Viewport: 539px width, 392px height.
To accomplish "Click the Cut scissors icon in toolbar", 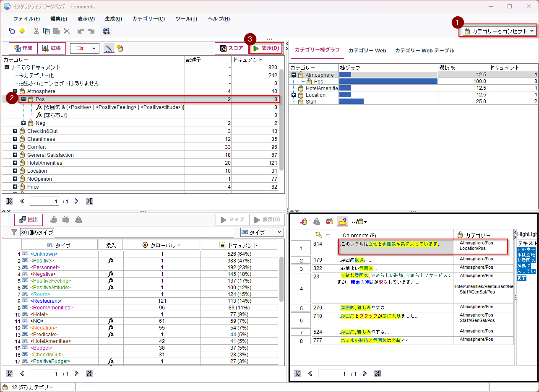I will 36,31.
